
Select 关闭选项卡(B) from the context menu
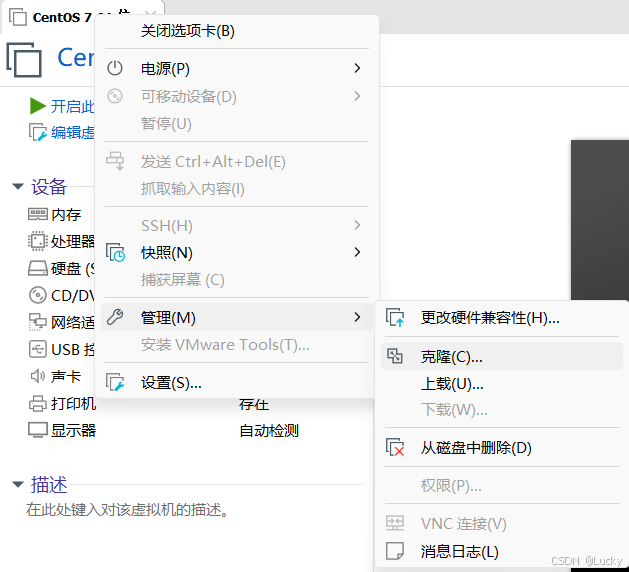(237, 31)
